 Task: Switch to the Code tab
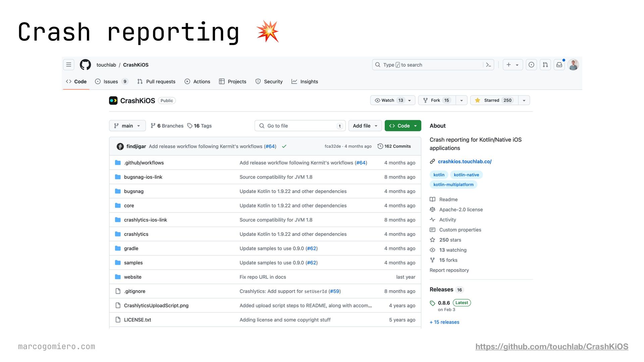[76, 81]
